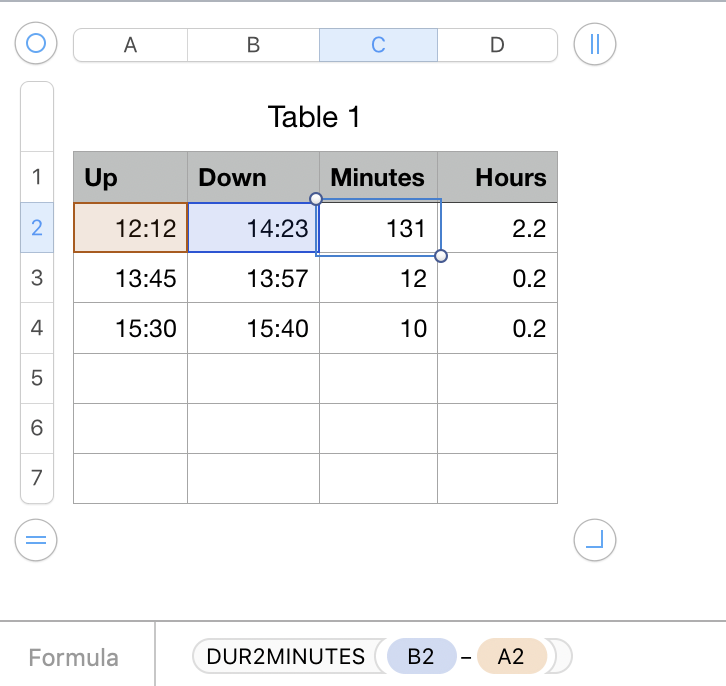Click the add columns handle
The width and height of the screenshot is (726, 686).
pyautogui.click(x=595, y=44)
